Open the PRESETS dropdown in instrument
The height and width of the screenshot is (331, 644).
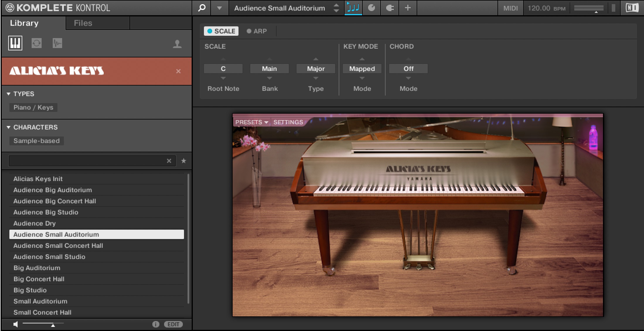(x=252, y=122)
